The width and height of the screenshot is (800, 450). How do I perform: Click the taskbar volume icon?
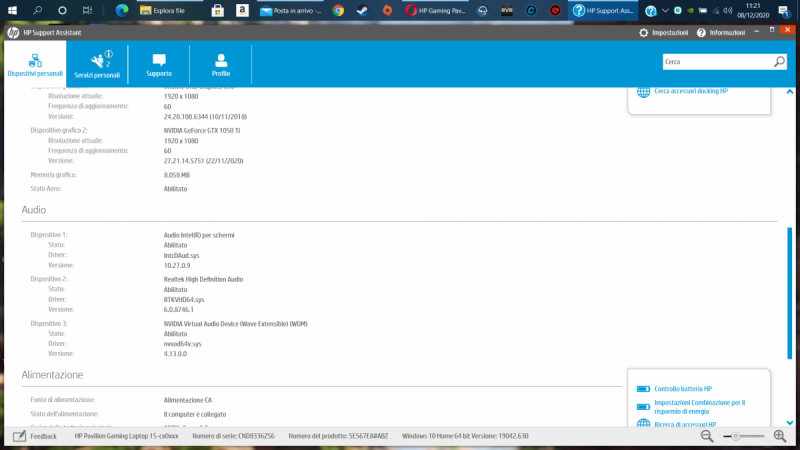click(728, 10)
